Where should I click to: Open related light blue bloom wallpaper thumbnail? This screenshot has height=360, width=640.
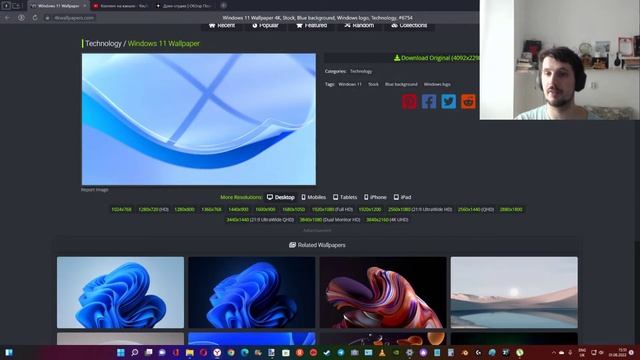[x=120, y=292]
